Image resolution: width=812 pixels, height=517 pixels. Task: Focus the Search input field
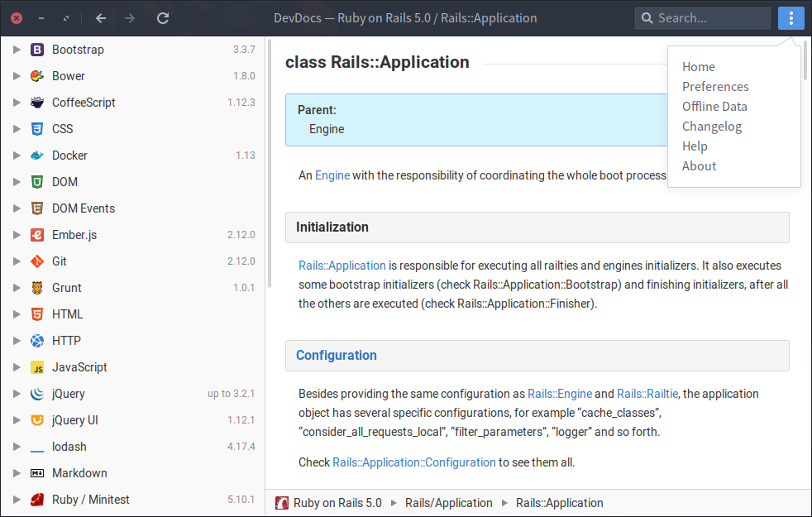click(703, 18)
